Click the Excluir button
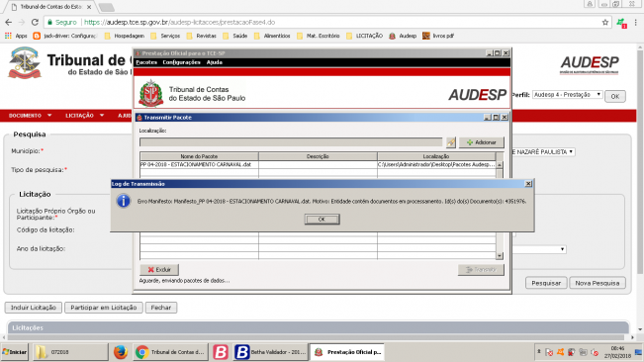The width and height of the screenshot is (644, 362). 159,270
